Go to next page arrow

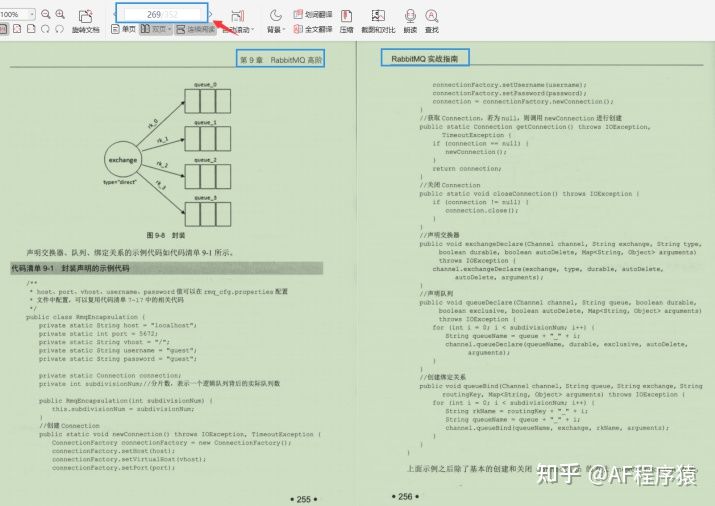(211, 14)
